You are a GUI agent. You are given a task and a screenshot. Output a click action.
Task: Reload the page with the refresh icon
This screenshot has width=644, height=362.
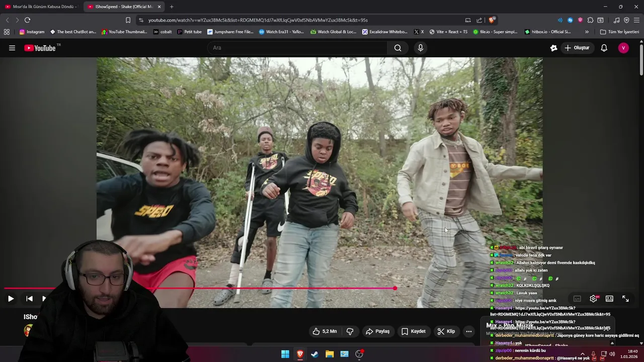[27, 20]
